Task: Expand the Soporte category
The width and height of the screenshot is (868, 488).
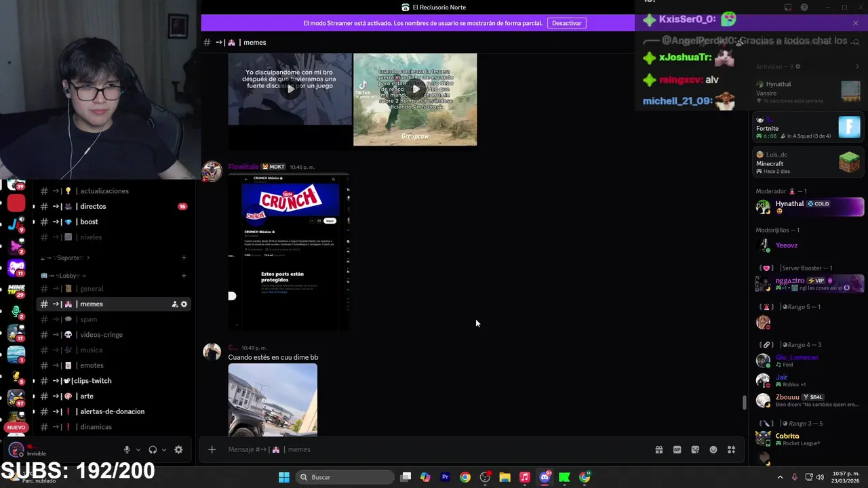Action: coord(66,258)
